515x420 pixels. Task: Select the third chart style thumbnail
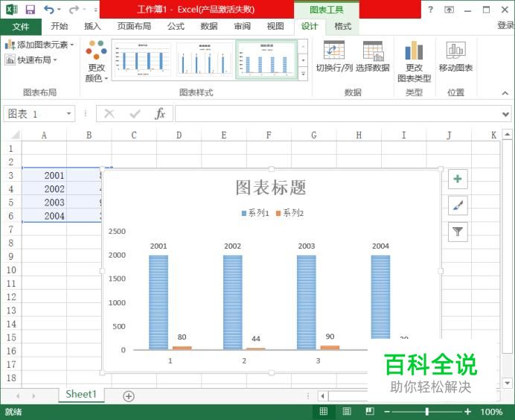(x=266, y=60)
